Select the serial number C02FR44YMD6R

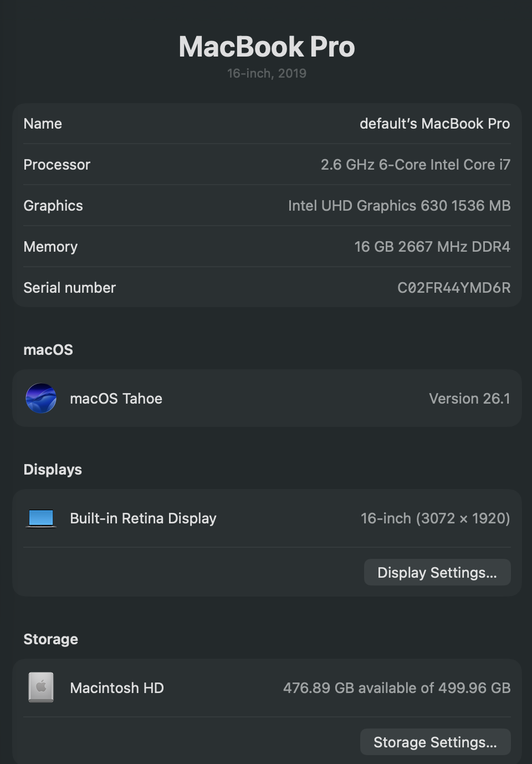tap(454, 287)
